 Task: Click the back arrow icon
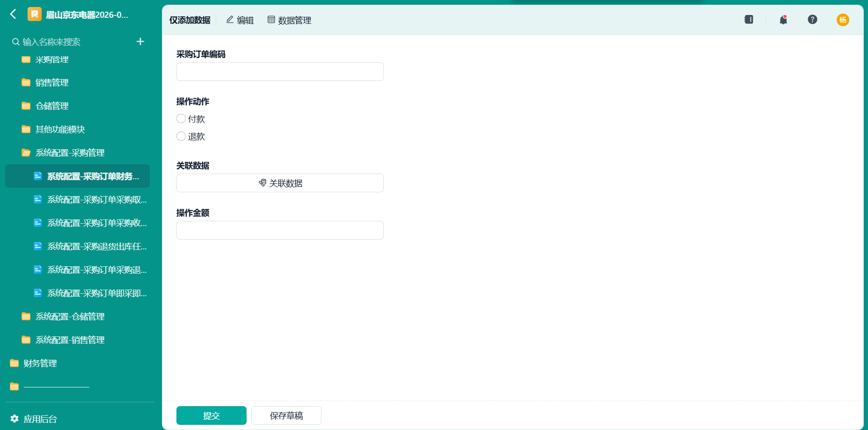pos(14,14)
